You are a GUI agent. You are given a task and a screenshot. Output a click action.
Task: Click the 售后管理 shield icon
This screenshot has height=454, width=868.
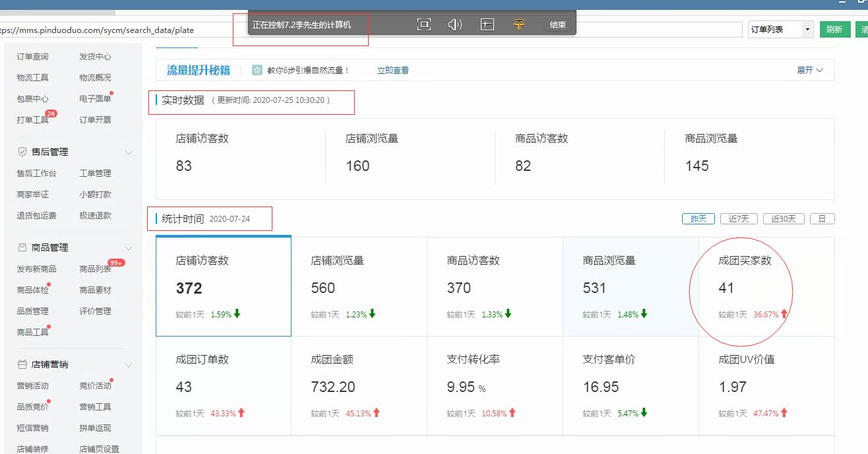[22, 152]
